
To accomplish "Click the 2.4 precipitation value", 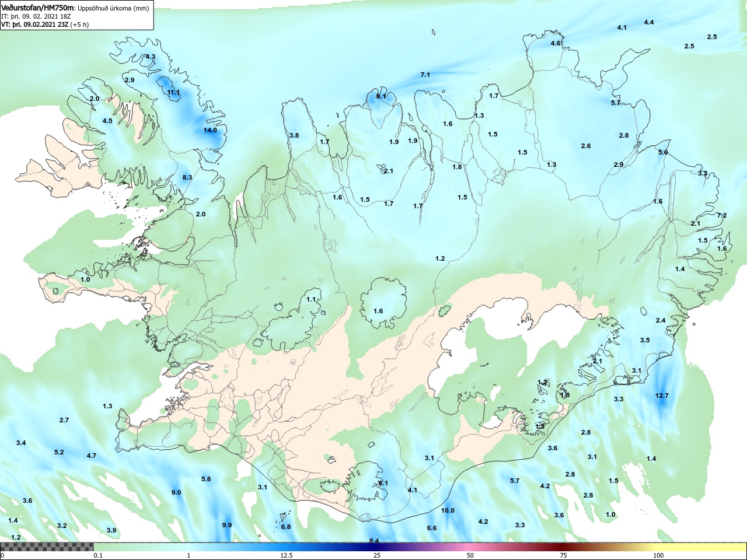I will click(661, 320).
